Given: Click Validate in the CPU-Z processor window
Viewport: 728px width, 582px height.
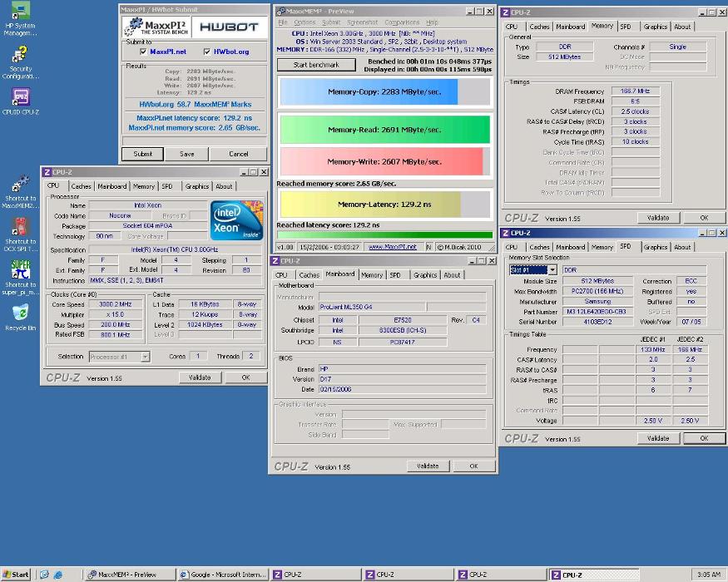Looking at the screenshot, I should (200, 377).
